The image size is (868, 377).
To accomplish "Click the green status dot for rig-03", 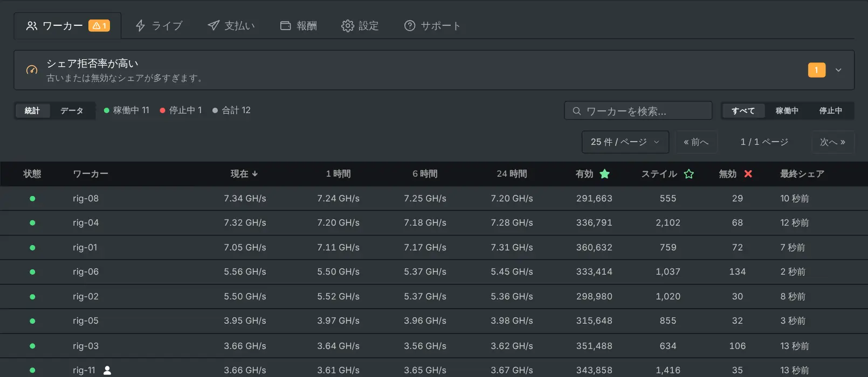I will coord(32,346).
